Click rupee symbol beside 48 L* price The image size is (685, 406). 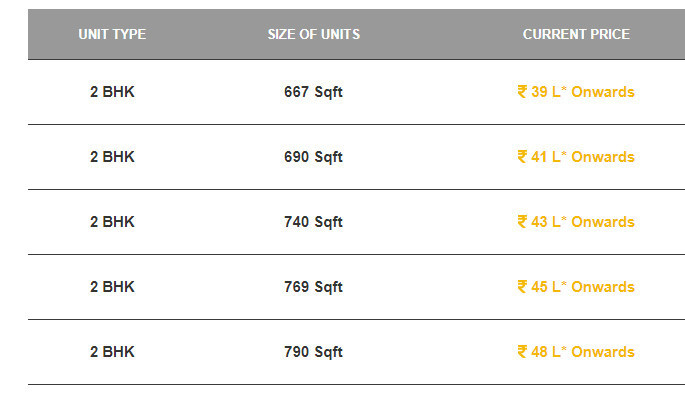[522, 352]
